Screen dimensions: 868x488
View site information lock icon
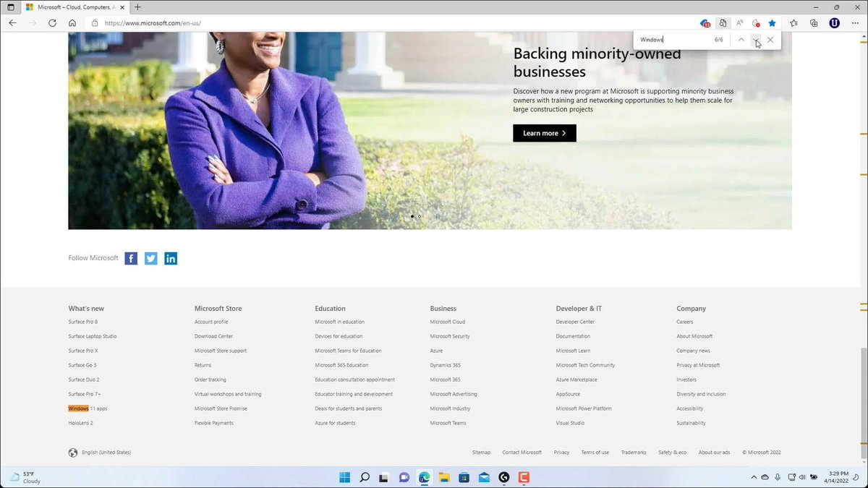95,23
